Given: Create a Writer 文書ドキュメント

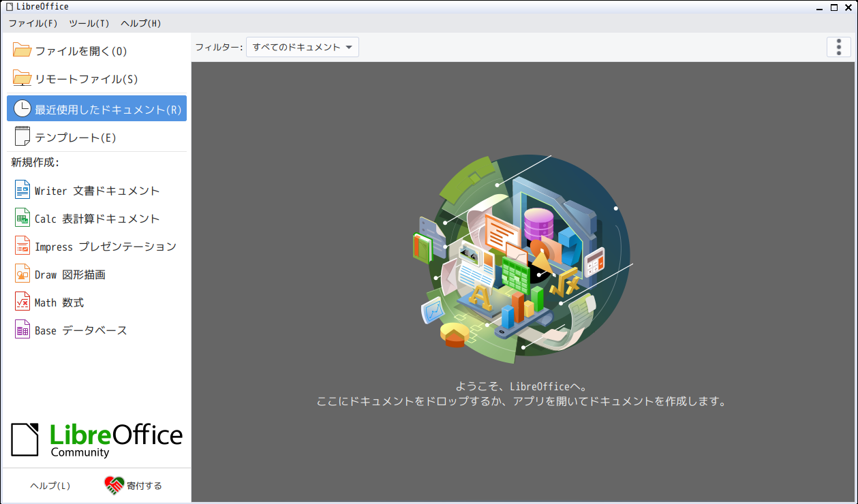Looking at the screenshot, I should coord(96,190).
